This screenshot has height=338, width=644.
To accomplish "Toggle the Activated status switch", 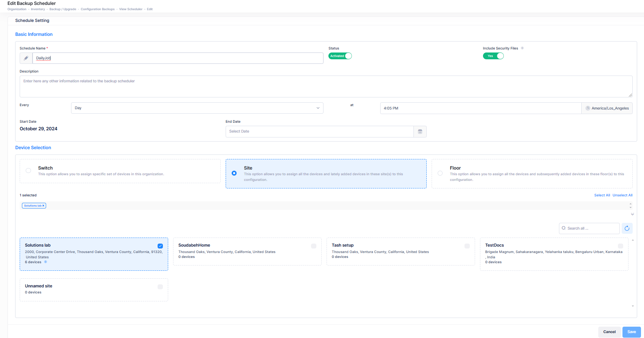I will tap(340, 56).
